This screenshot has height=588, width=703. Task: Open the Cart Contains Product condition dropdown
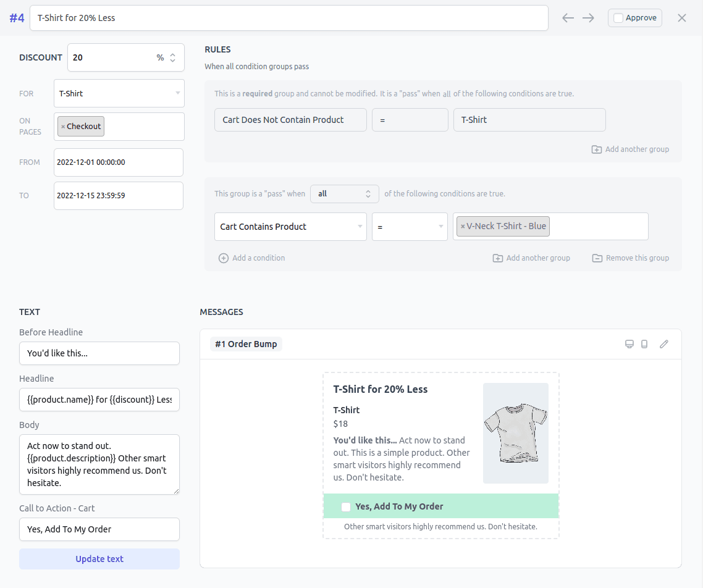pyautogui.click(x=290, y=227)
